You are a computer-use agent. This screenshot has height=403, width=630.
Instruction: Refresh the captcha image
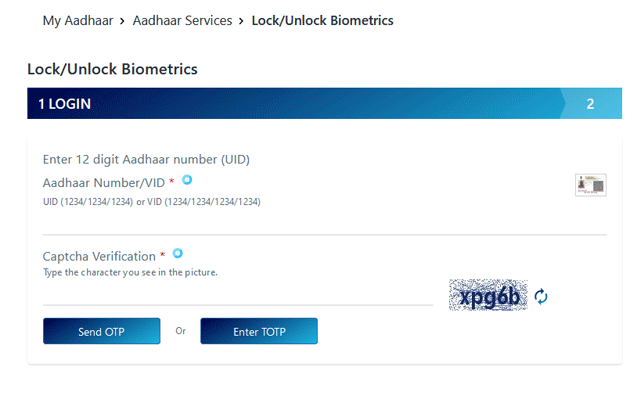(541, 296)
